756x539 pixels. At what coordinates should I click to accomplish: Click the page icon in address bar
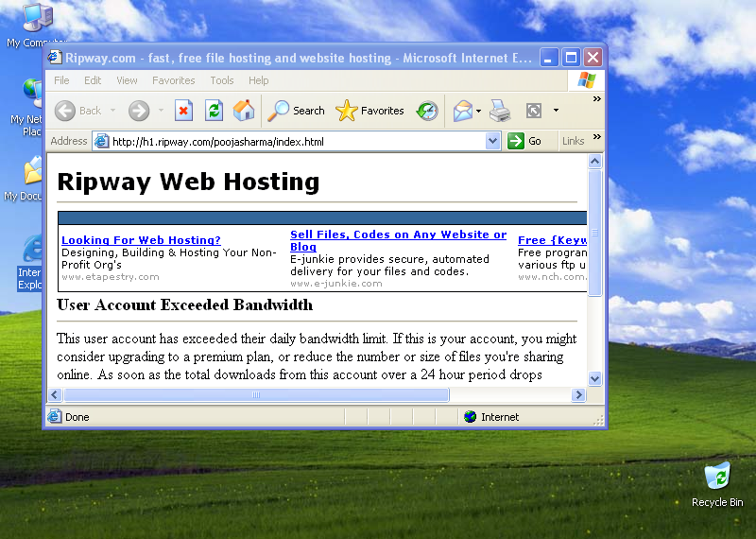pos(102,142)
